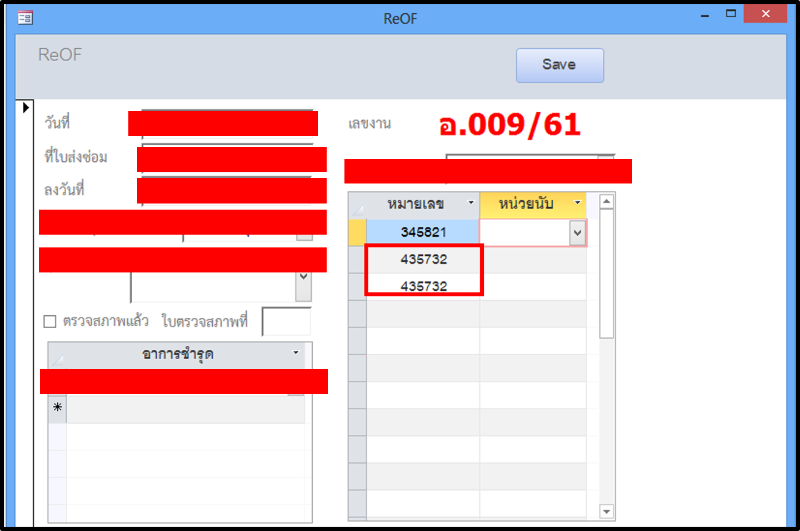Click the Save button
This screenshot has height=531, width=800.
coord(559,65)
